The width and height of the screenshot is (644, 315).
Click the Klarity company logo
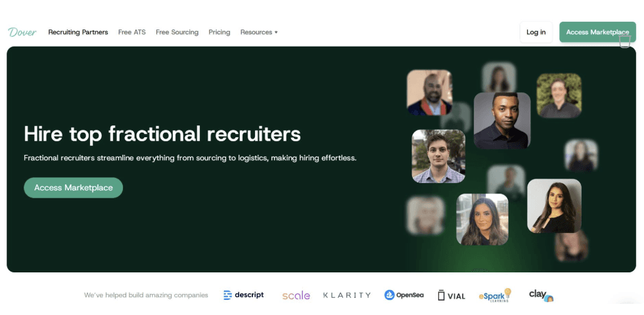point(347,295)
